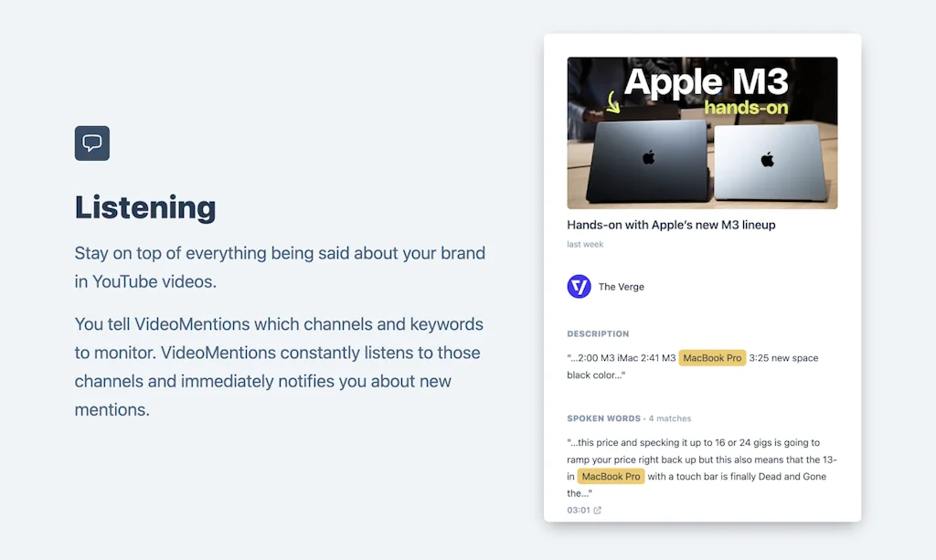The width and height of the screenshot is (936, 560).
Task: Open the 'Hands-on with Apple's new M3 lineup' title
Action: (671, 225)
